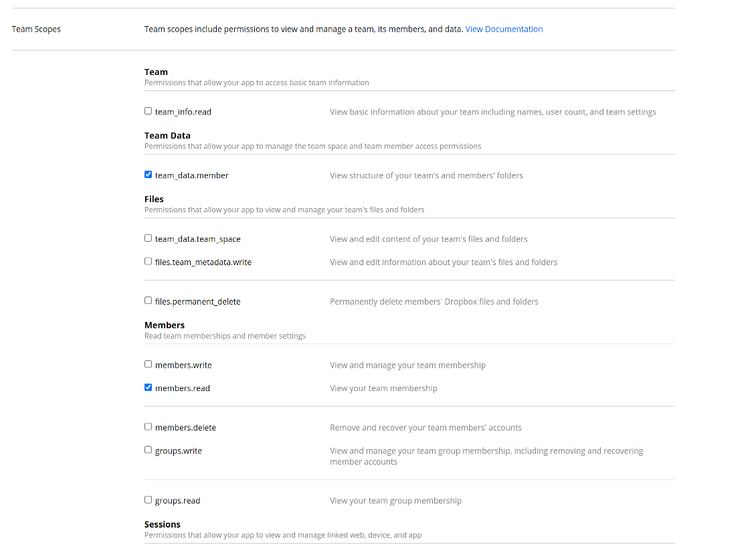Click the Team Data heading
Screen dimensions: 756x551
click(x=167, y=135)
